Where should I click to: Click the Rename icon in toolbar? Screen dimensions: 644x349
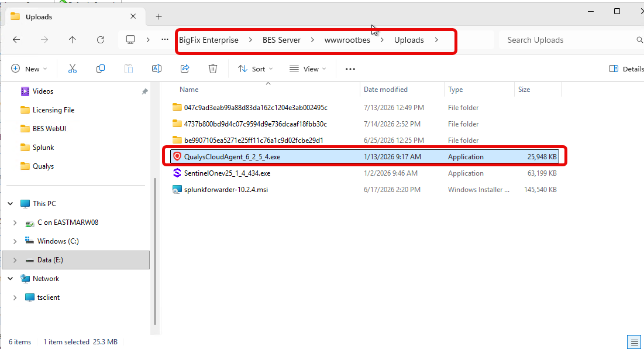tap(157, 69)
